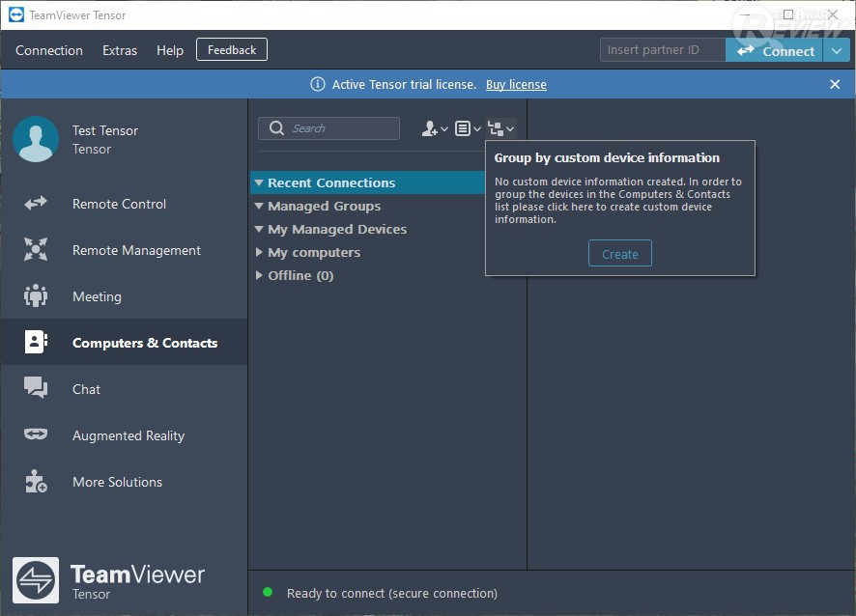Click the Insert partner ID field

[x=662, y=50]
